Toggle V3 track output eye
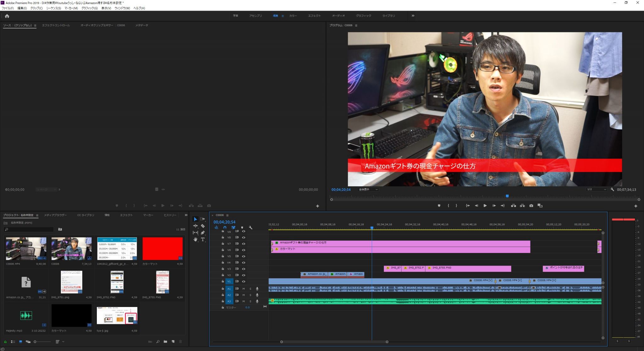The width and height of the screenshot is (644, 351). [243, 269]
